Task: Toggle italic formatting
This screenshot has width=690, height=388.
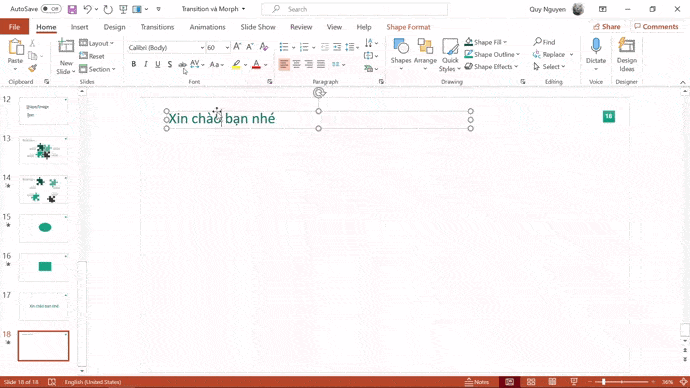Action: click(146, 65)
